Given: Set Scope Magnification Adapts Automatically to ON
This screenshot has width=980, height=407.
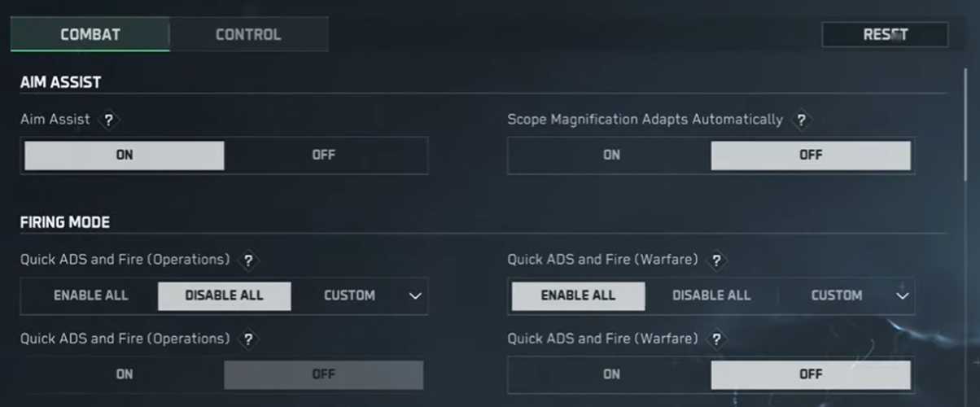Looking at the screenshot, I should (611, 155).
